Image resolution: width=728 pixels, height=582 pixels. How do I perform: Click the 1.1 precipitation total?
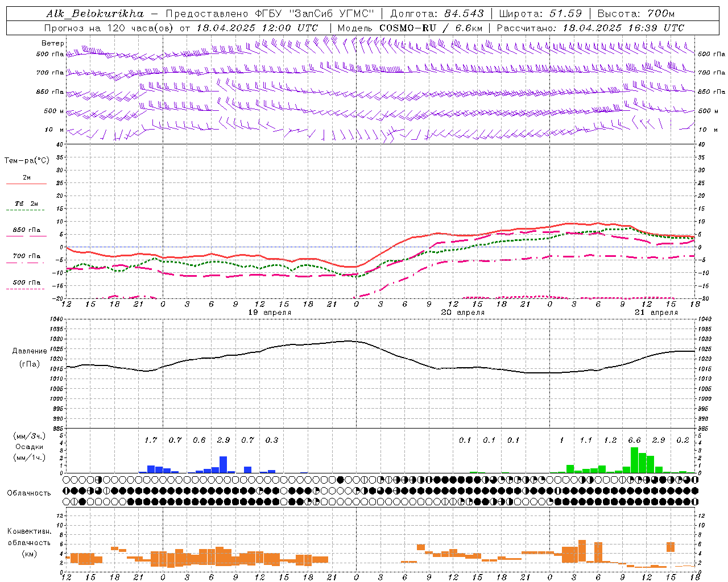click(586, 440)
